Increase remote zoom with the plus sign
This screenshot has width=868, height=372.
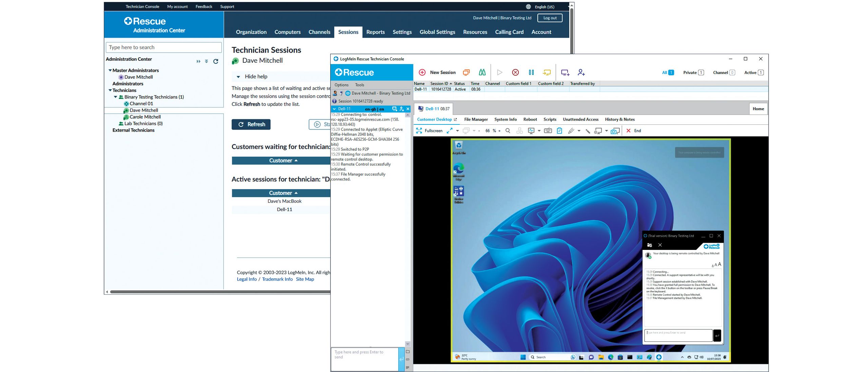click(499, 131)
